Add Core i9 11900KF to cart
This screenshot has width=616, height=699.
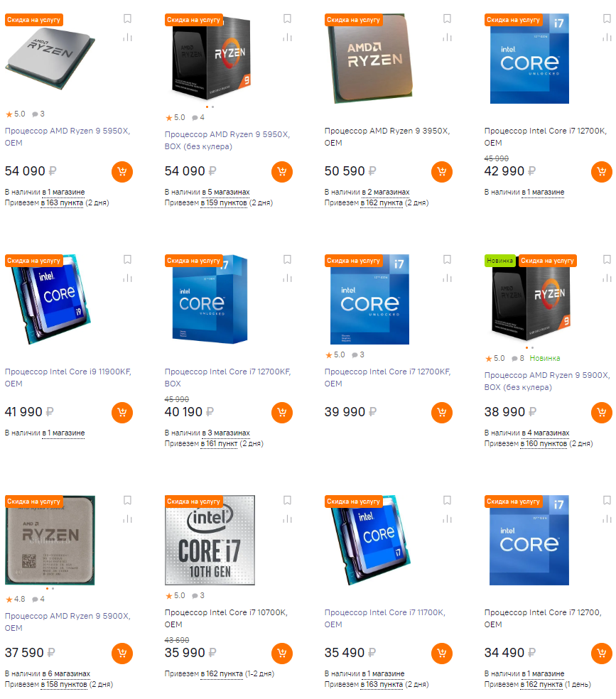[x=122, y=412]
